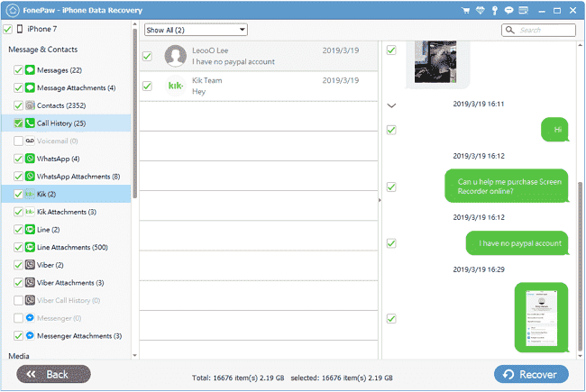Click the sidebar scroll down arrow
This screenshot has width=586, height=392.
(x=135, y=355)
